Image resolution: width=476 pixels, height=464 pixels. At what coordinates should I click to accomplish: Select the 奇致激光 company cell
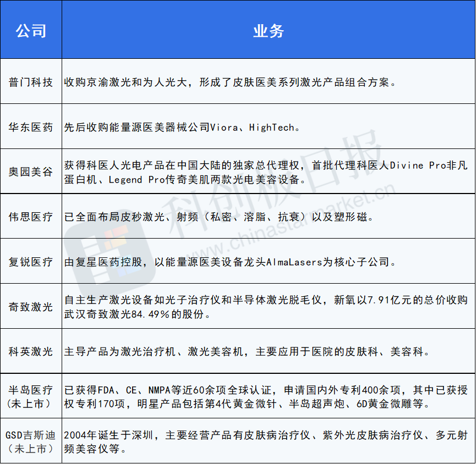[31, 306]
